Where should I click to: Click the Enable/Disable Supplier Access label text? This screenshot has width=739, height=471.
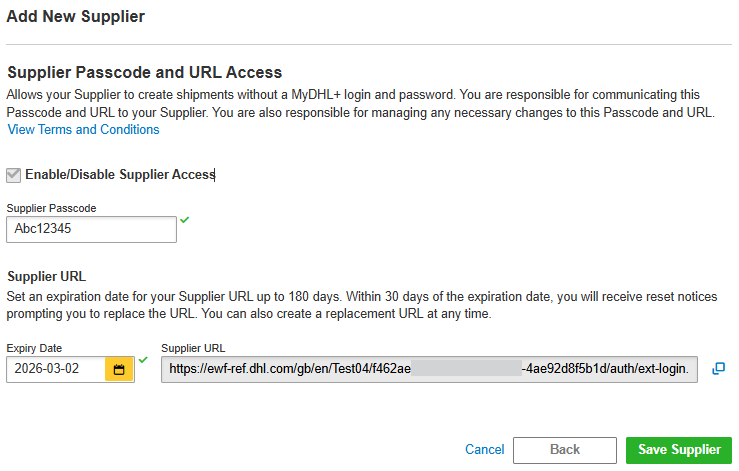(x=120, y=175)
